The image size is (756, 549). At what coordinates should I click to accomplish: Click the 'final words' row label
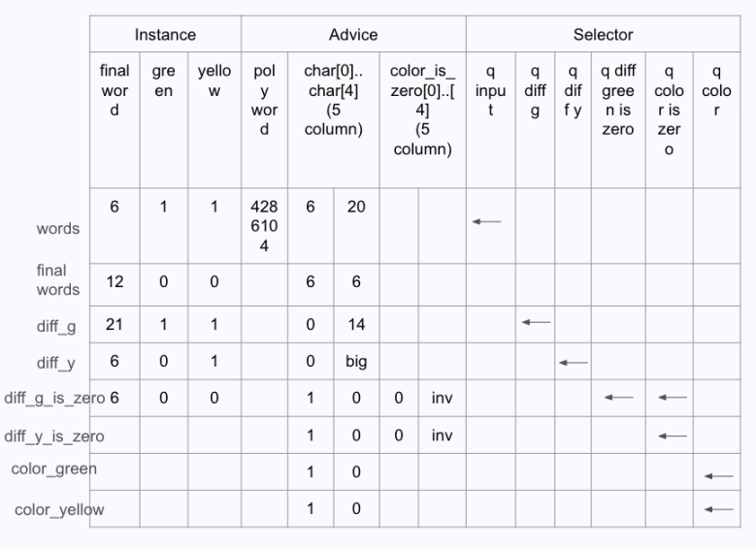(58, 280)
